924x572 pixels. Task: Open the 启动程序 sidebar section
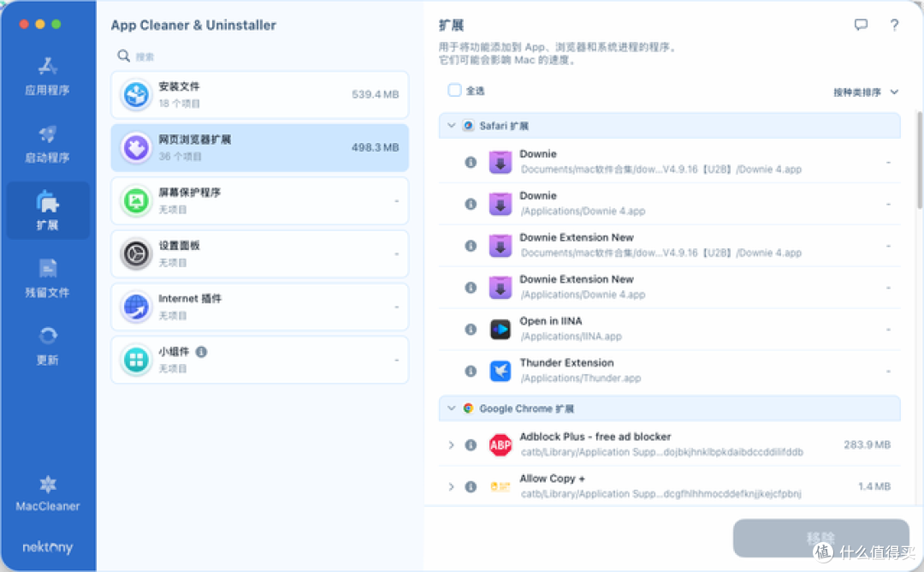[x=47, y=144]
